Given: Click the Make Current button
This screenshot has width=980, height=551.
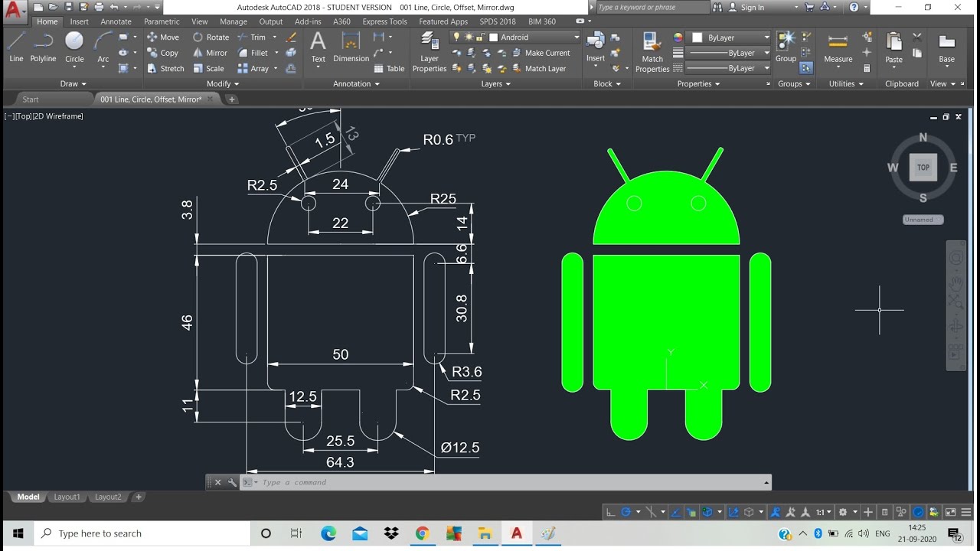Looking at the screenshot, I should (540, 53).
